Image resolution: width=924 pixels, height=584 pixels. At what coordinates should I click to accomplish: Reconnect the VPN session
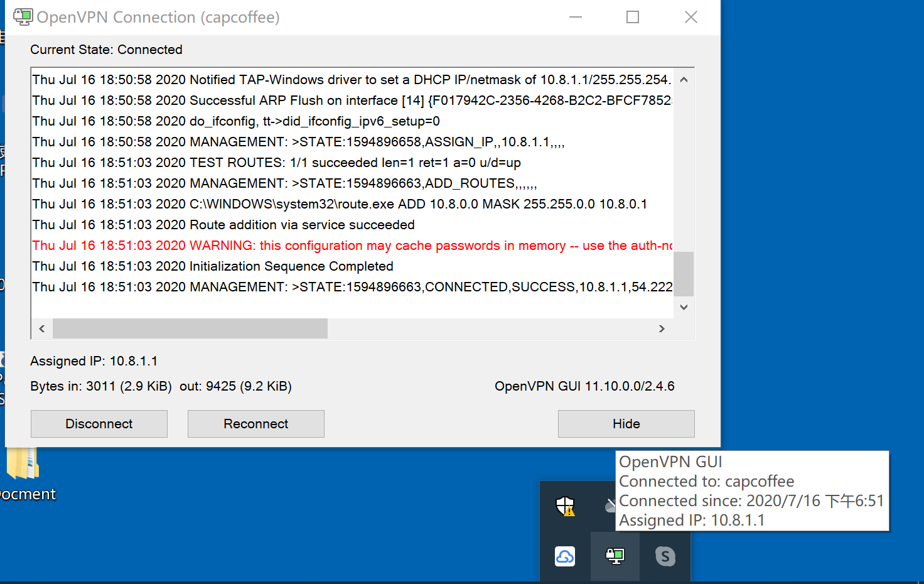pos(255,424)
